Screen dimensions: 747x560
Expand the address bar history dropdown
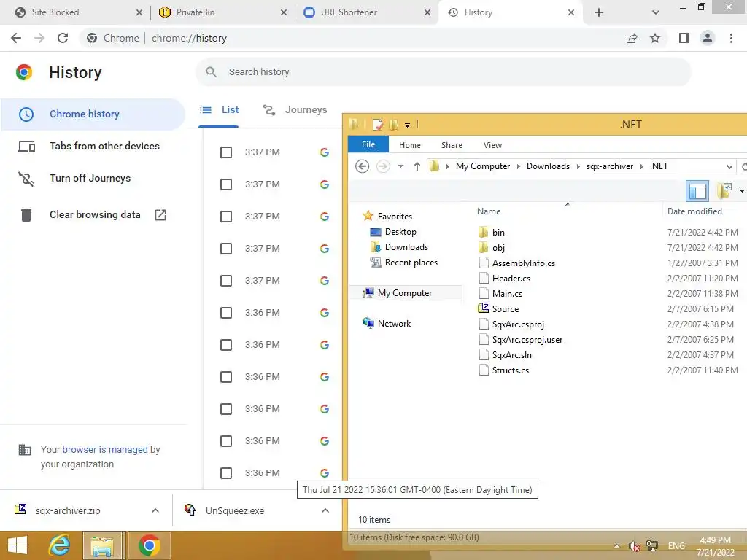click(729, 167)
